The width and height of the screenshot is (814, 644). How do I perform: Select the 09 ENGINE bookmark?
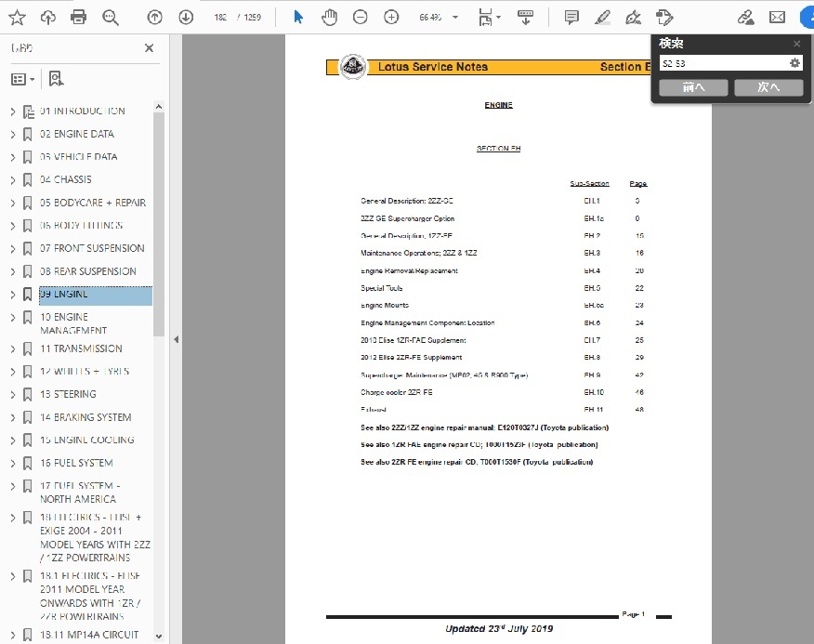coord(96,295)
